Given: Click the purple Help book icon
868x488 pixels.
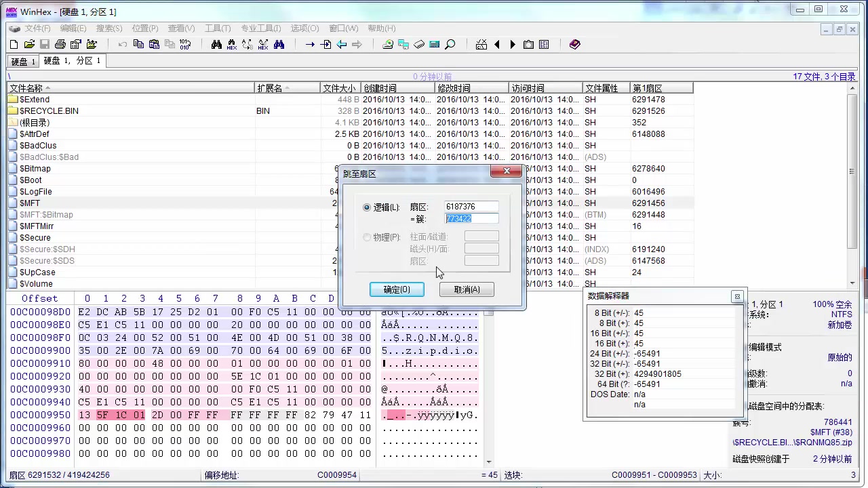Looking at the screenshot, I should click(575, 45).
